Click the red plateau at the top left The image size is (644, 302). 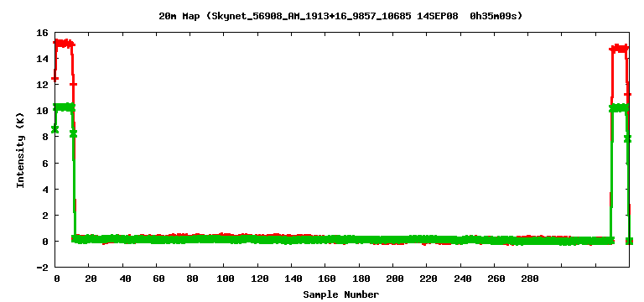tap(64, 43)
